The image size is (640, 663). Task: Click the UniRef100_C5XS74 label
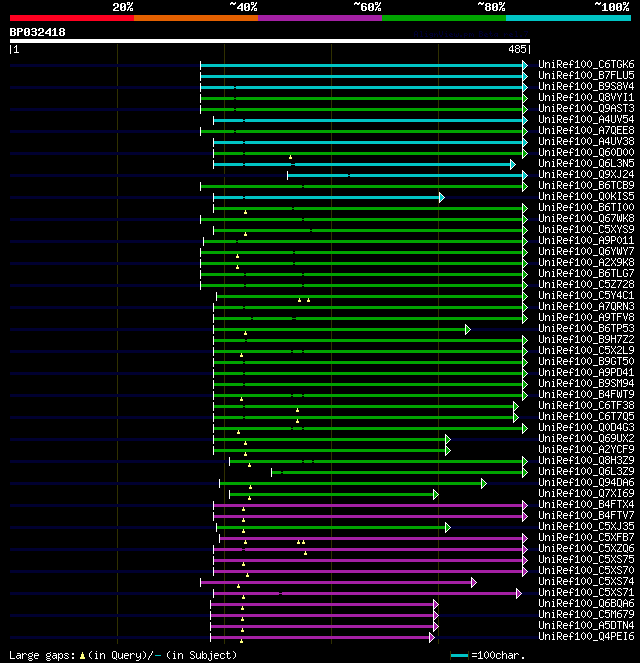pyautogui.click(x=586, y=581)
